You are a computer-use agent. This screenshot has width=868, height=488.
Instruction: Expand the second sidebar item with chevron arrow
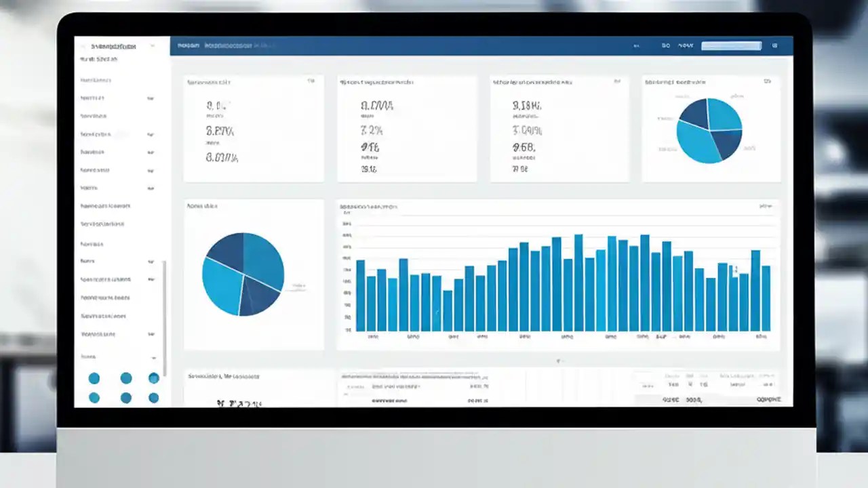(x=151, y=98)
